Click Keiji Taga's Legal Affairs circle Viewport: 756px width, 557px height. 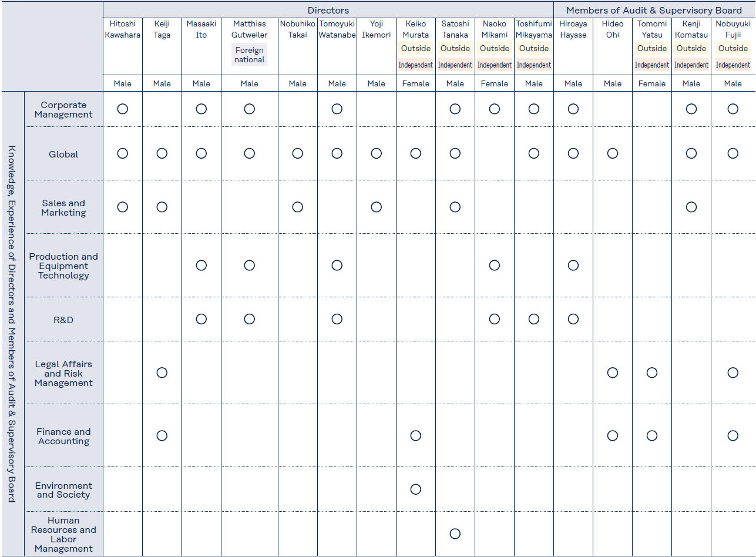pos(162,373)
